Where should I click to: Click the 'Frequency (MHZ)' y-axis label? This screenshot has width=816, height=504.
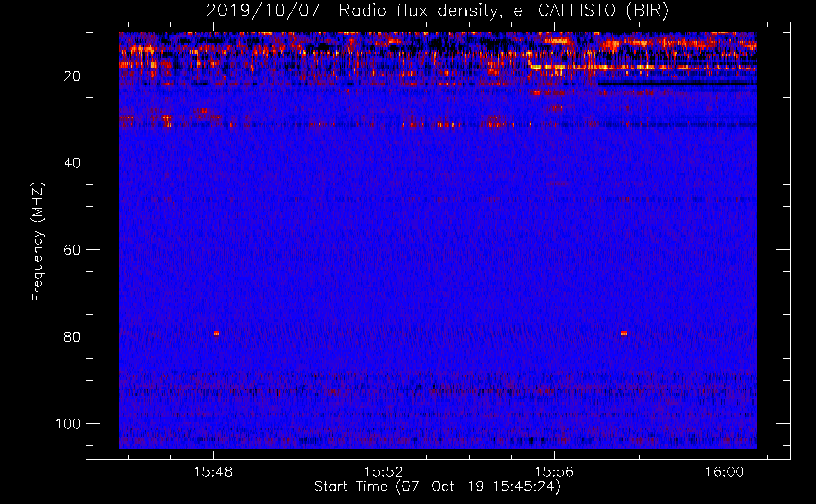click(38, 242)
